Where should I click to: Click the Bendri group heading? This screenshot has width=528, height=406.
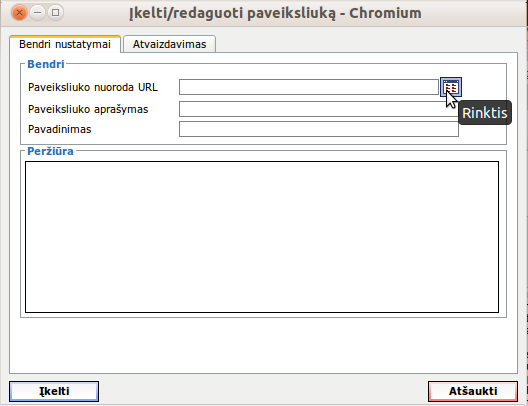46,64
